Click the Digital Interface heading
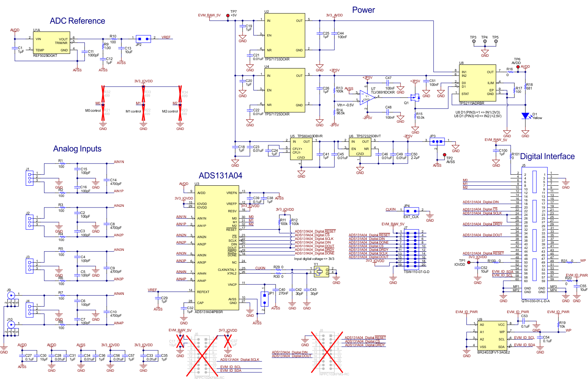Screen dimensions: 588x379 click(547, 156)
